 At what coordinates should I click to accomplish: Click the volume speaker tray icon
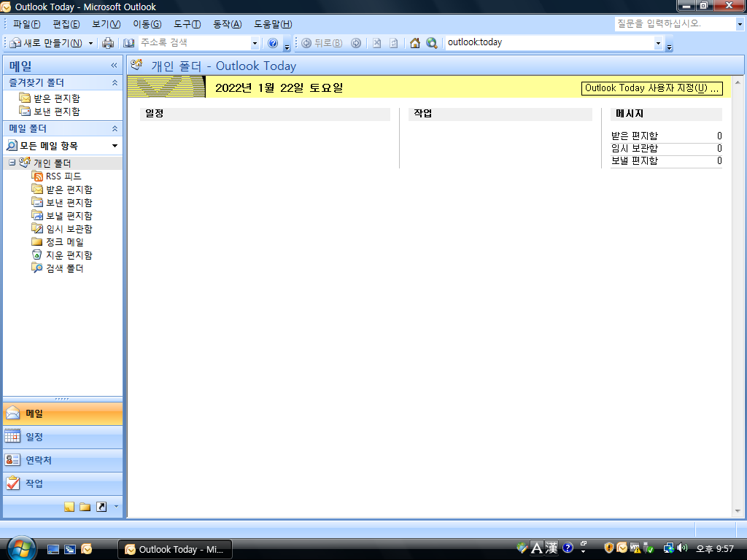pos(682,548)
